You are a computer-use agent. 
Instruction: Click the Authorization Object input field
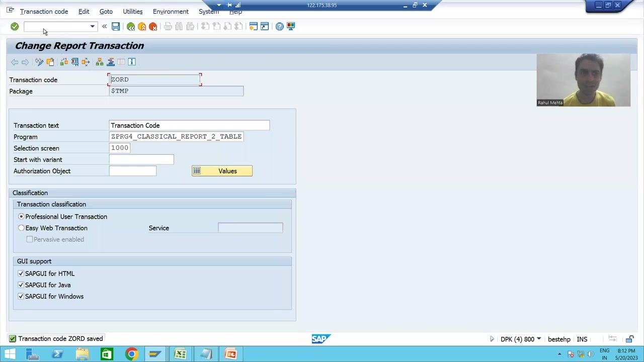pyautogui.click(x=133, y=171)
